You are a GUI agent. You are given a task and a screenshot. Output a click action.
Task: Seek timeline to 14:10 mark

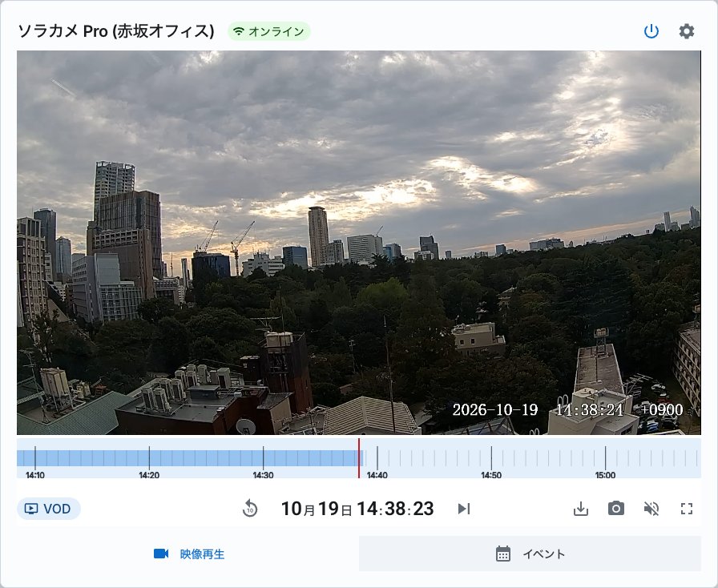35,462
